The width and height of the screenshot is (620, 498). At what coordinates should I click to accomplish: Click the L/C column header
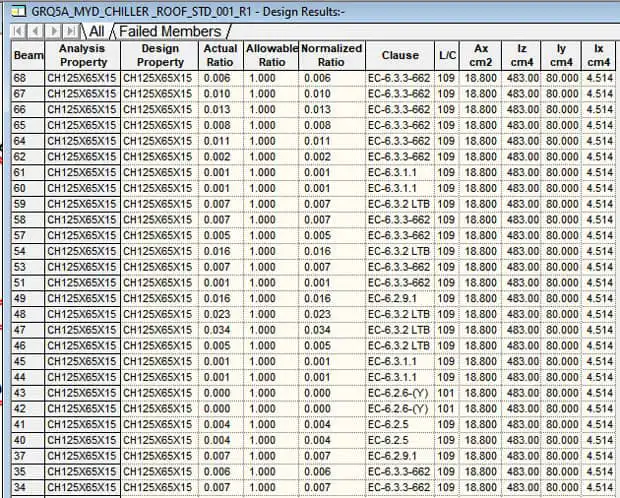click(x=447, y=55)
